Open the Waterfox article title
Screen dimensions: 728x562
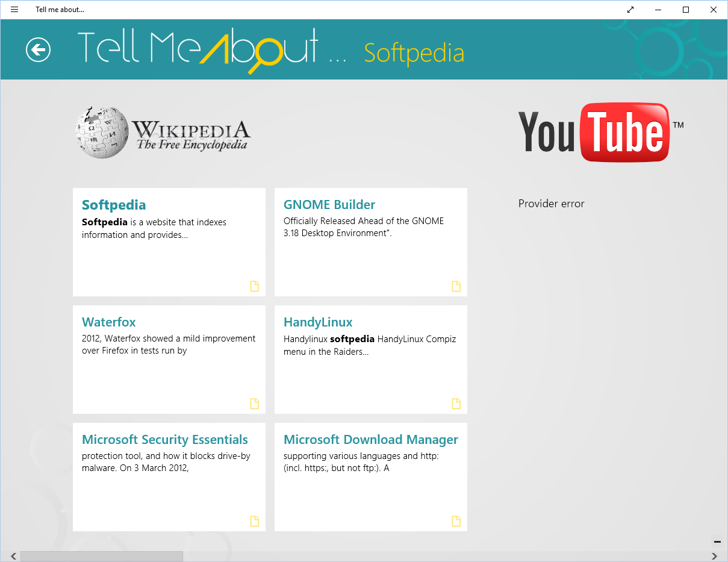109,322
